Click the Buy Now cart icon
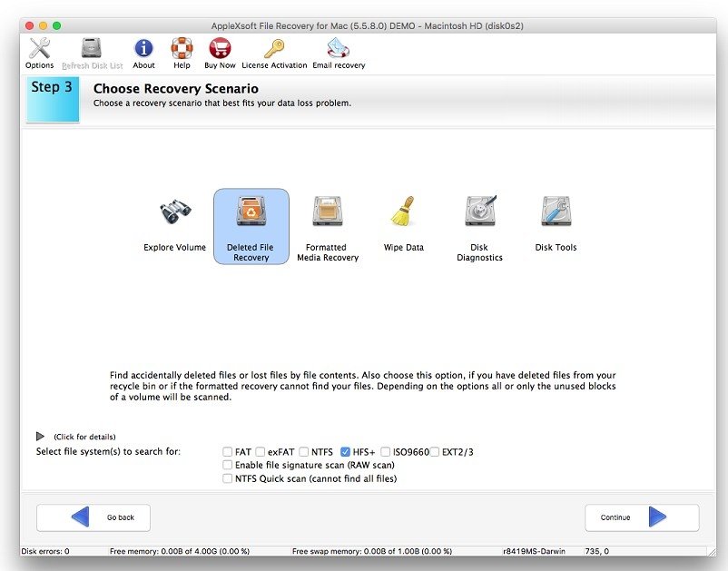This screenshot has width=728, height=571. point(220,48)
